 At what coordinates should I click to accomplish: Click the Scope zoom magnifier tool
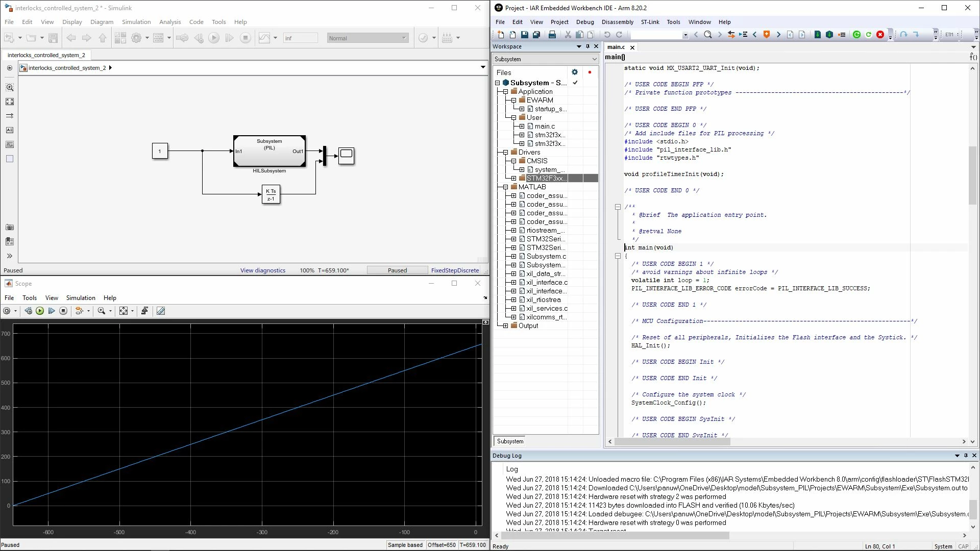(x=101, y=311)
